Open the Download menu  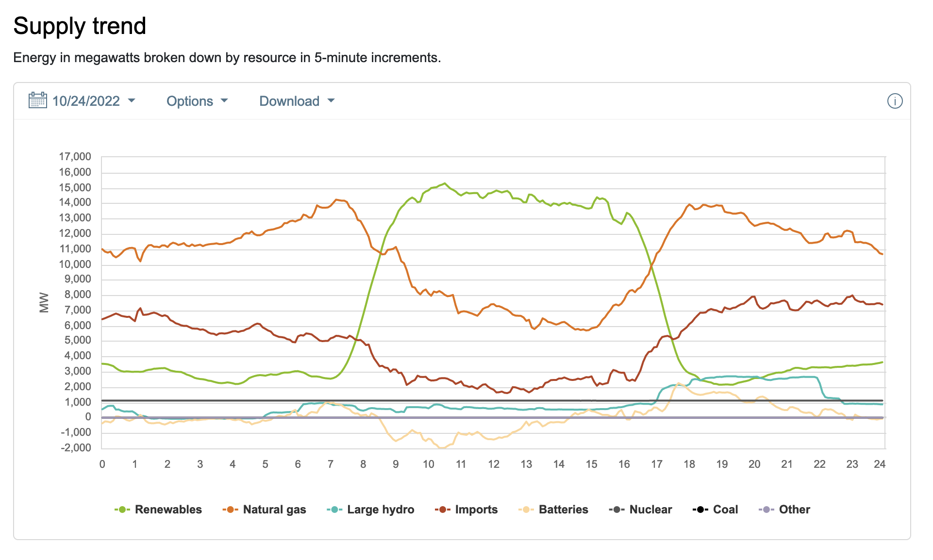pos(289,101)
